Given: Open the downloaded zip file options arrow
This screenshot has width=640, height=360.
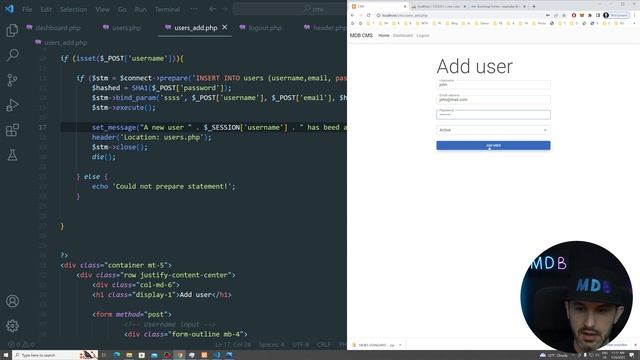Looking at the screenshot, I should pyautogui.click(x=400, y=345).
